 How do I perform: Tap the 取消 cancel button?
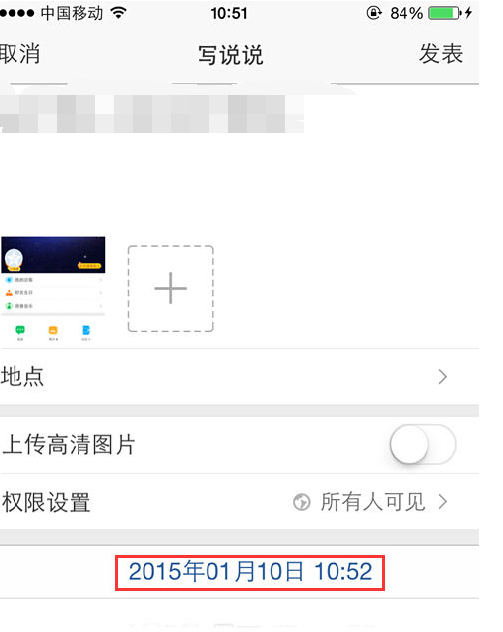pos(19,54)
